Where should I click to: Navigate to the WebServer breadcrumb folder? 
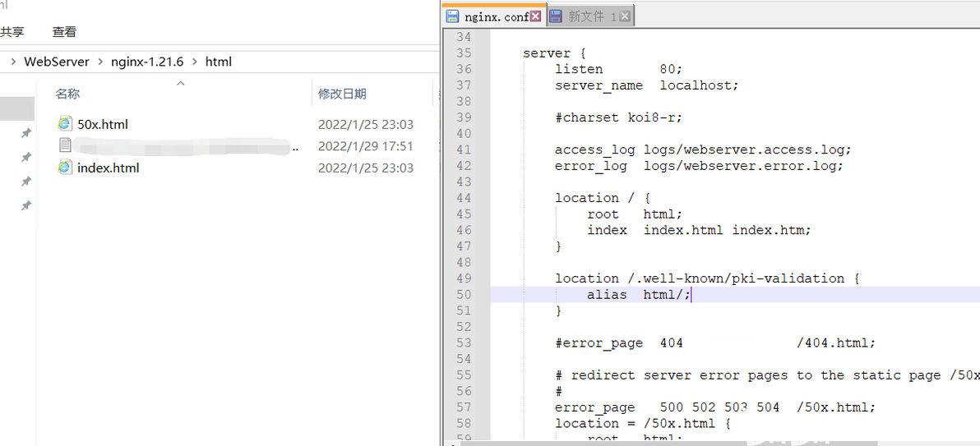pyautogui.click(x=57, y=62)
